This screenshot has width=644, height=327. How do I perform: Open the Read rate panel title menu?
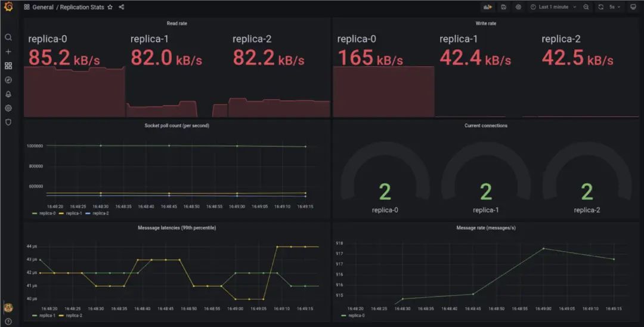click(177, 23)
